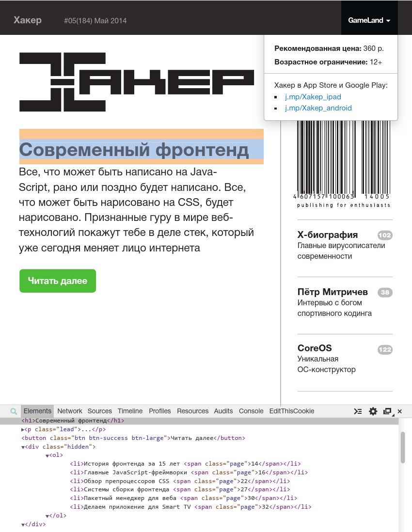Viewport: 412px width, 532px height.
Task: Switch to the Console tab
Action: 251,411
